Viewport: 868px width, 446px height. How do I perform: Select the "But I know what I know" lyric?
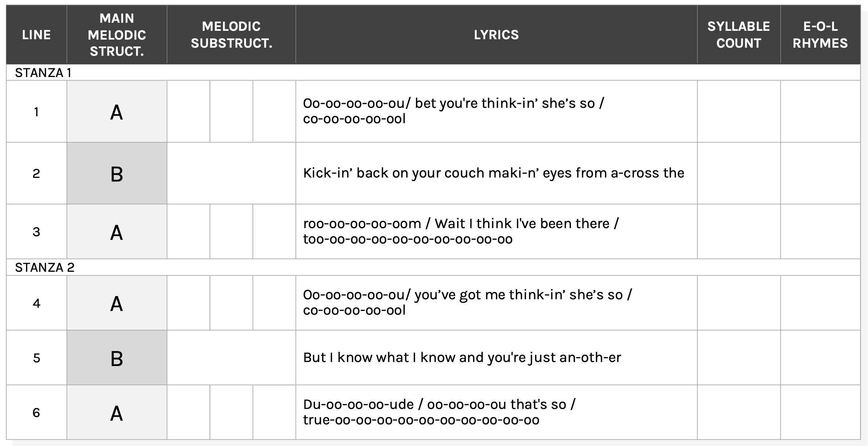462,358
